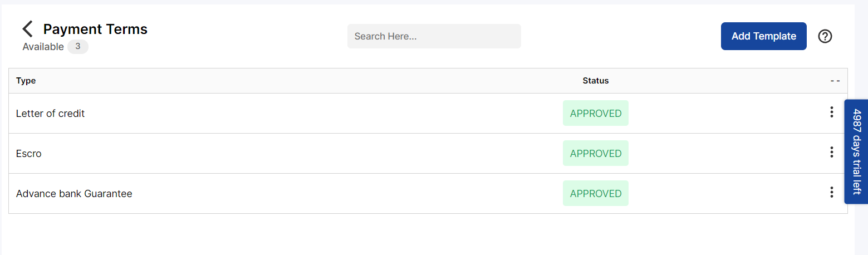Viewport: 868px width, 255px height.
Task: Click the Type column header
Action: (26, 81)
